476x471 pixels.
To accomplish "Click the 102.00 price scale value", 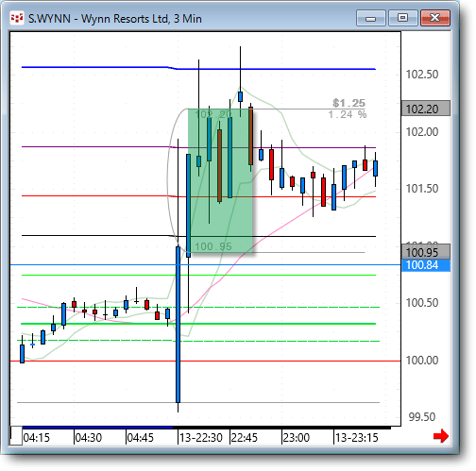I will (x=422, y=132).
